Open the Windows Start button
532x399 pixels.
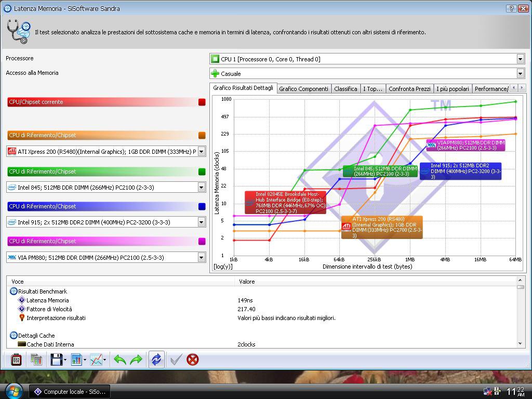[13, 390]
